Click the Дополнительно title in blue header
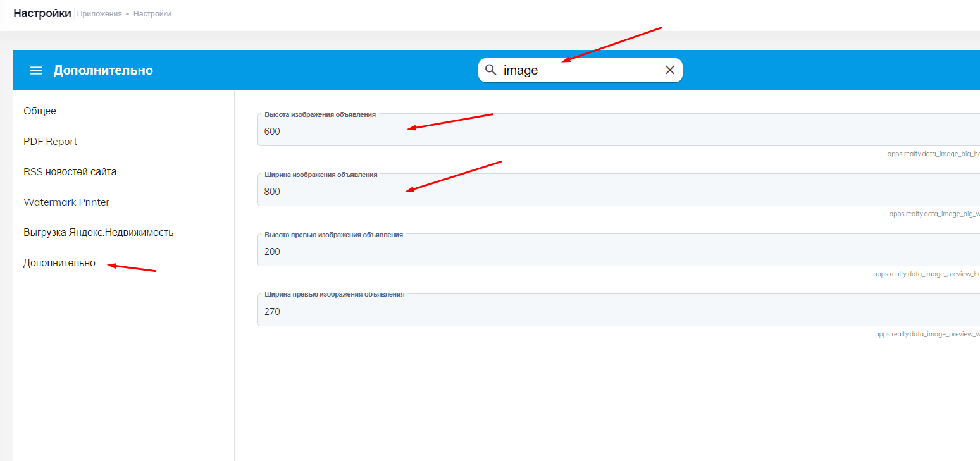 [x=103, y=70]
